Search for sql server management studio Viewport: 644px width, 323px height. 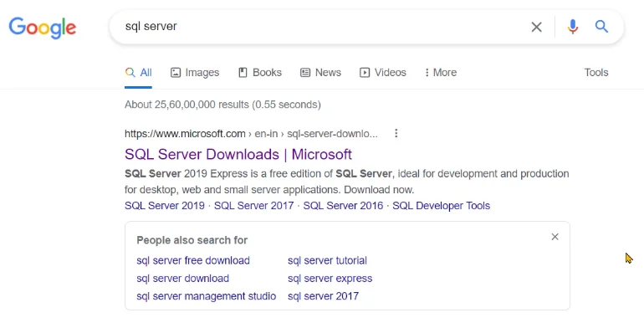207,296
